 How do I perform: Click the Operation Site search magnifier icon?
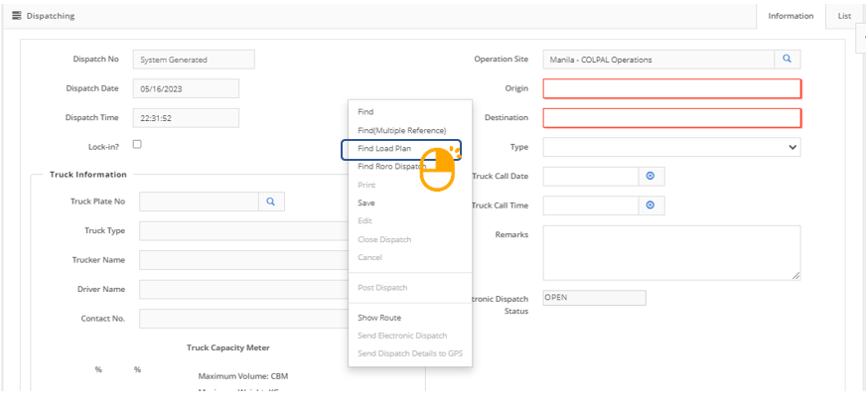coord(787,60)
